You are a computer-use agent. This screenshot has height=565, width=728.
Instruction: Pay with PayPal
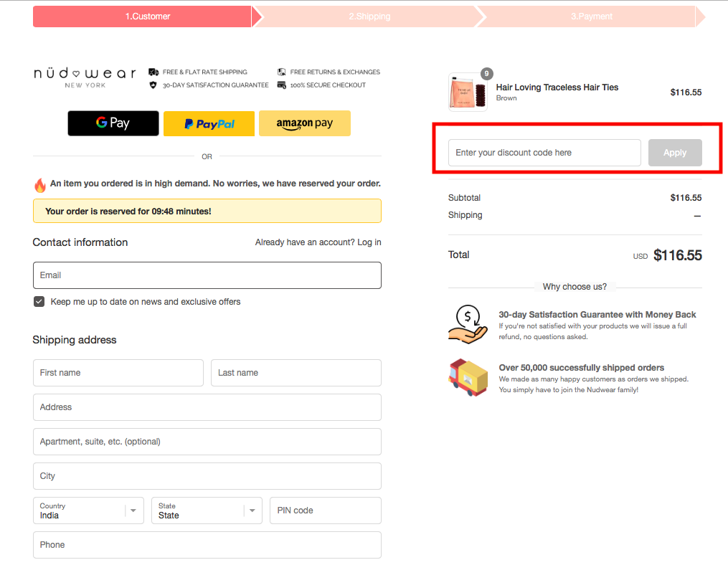tap(209, 123)
